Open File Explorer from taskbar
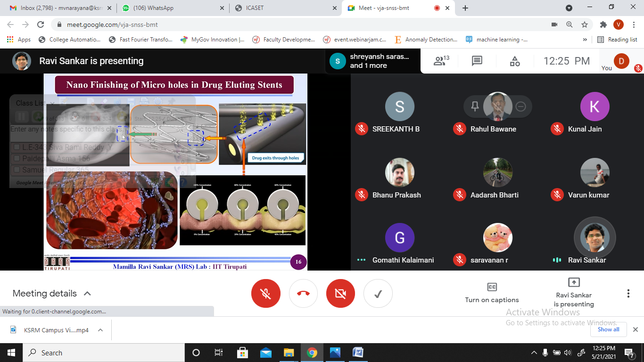This screenshot has width=644, height=362. pos(289,353)
